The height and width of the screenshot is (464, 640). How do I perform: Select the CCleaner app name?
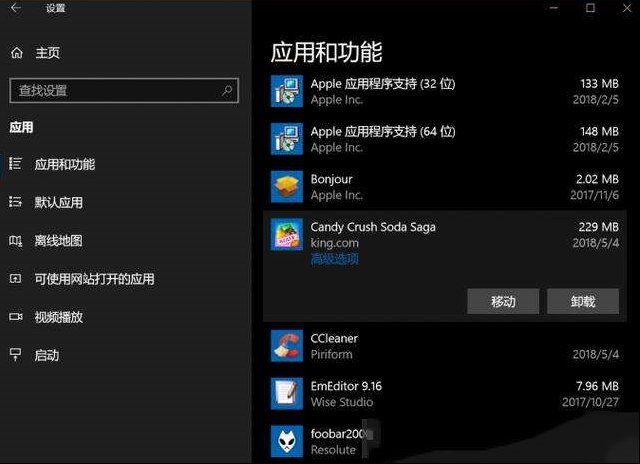(334, 338)
